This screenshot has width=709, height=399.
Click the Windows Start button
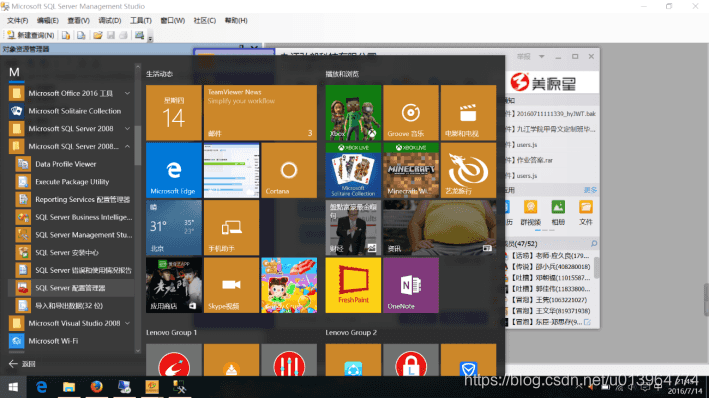(x=13, y=387)
